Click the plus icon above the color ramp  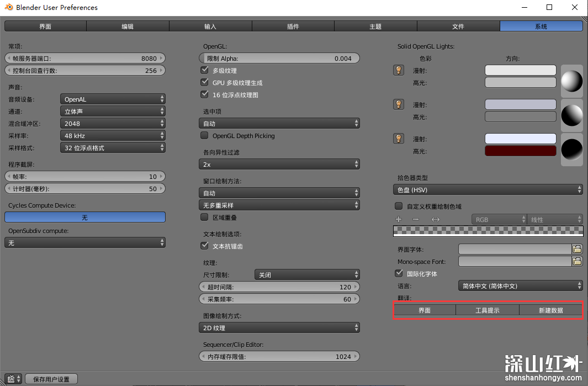[x=399, y=220]
